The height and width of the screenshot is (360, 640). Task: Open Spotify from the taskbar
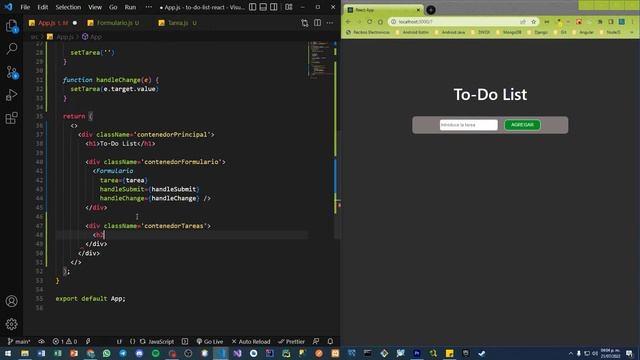[156, 353]
